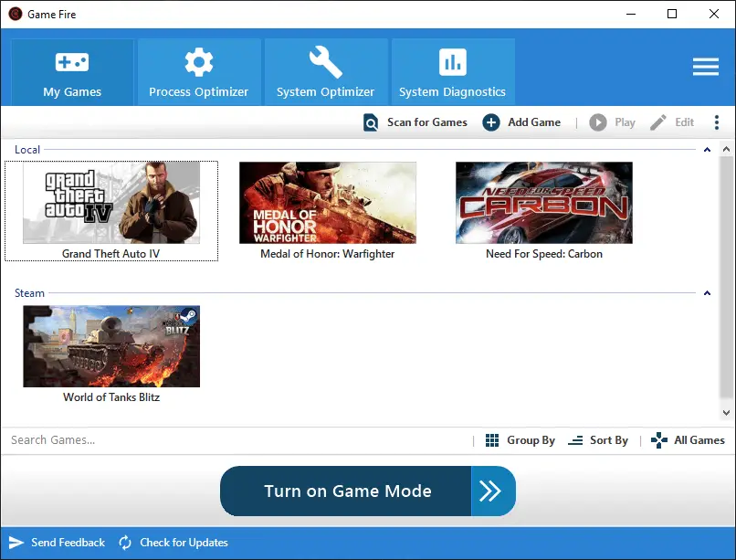The height and width of the screenshot is (560, 736).
Task: Click the scrollbar up arrow
Action: pos(726,149)
